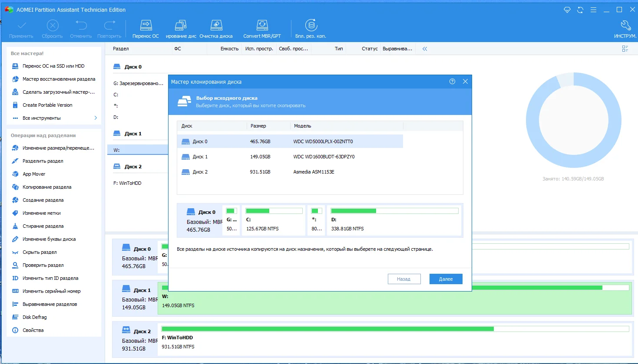Click the Далее (Next) button
The width and height of the screenshot is (638, 364).
(446, 279)
